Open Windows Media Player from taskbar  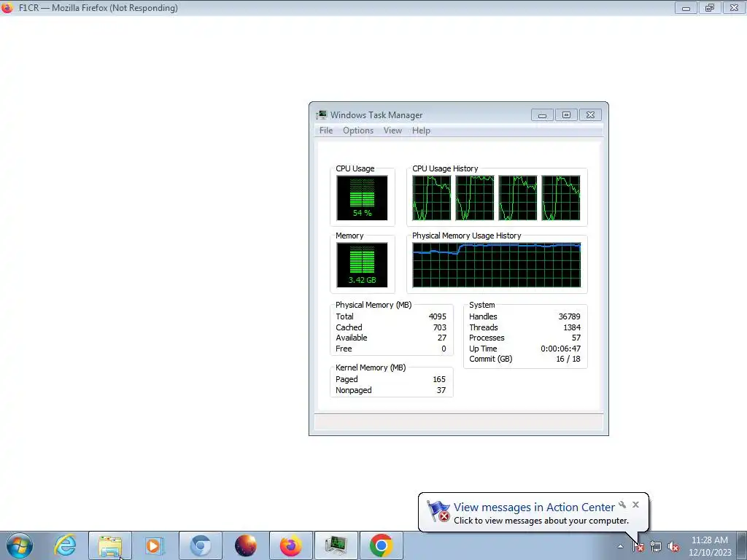pos(154,545)
